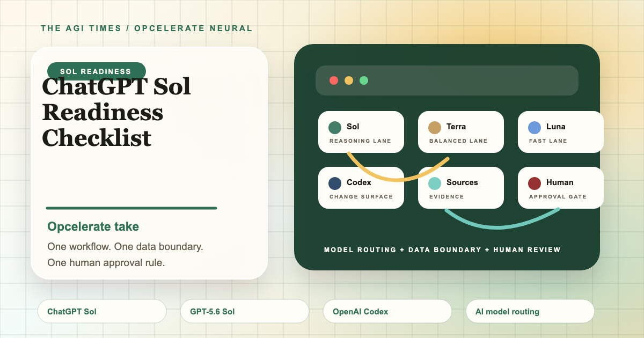Click the ChatGPT Sol Readiness Checklist headline
Screen dimensions: 644x338
(116, 112)
